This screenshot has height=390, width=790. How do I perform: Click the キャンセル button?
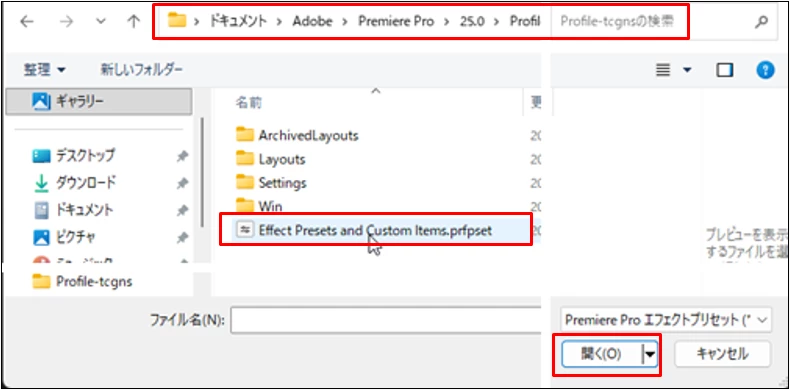(722, 354)
